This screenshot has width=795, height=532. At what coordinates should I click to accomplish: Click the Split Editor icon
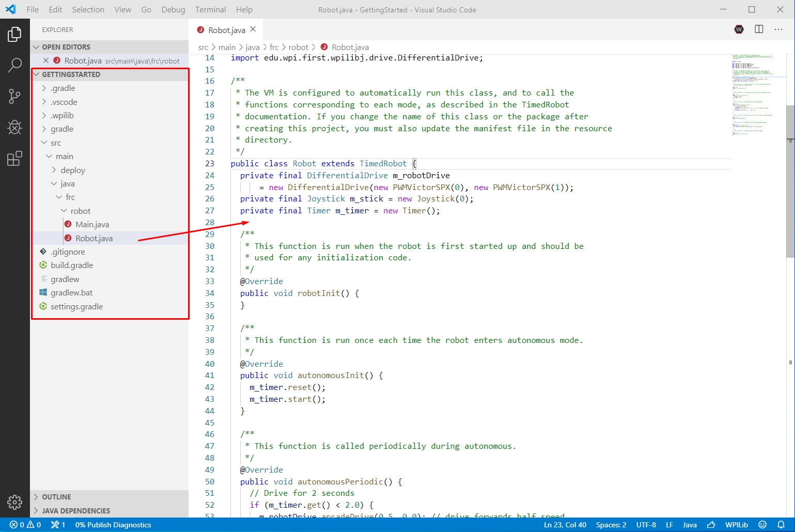pyautogui.click(x=759, y=29)
